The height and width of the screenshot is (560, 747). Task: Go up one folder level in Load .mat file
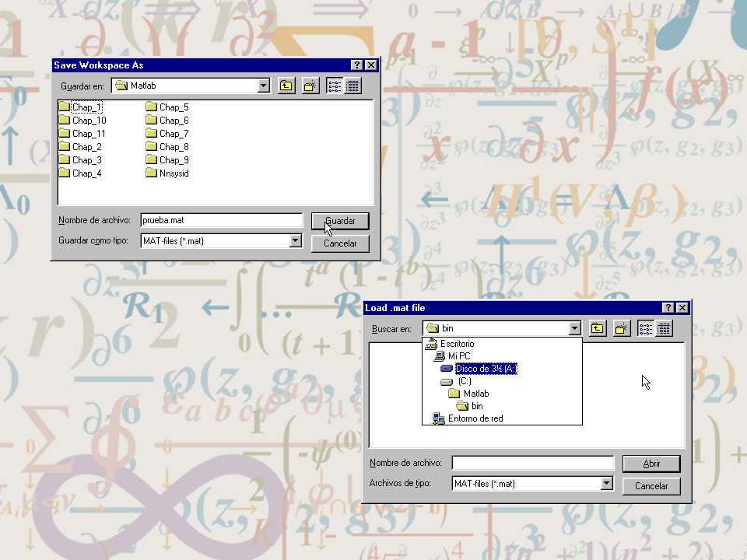pos(598,328)
